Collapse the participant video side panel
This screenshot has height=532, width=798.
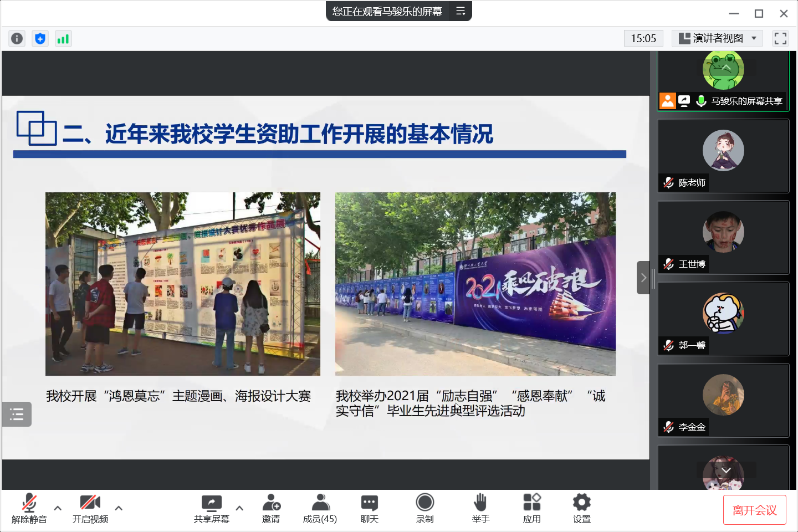643,278
